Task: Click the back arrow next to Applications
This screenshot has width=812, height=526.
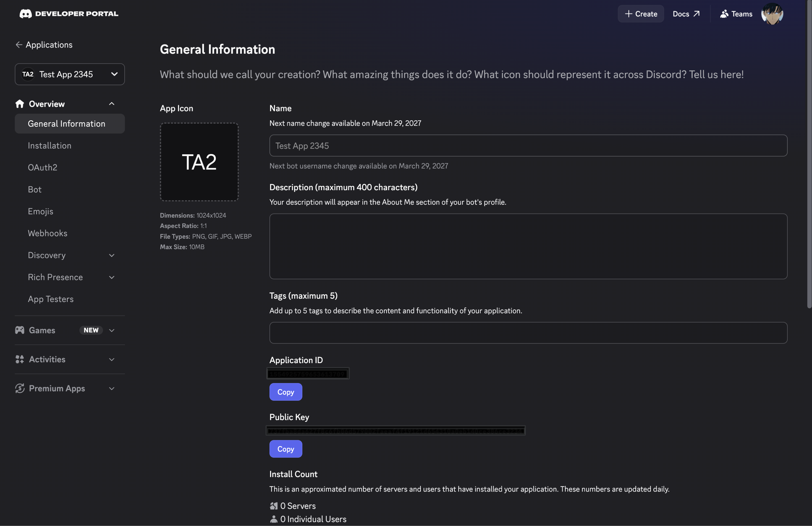Action: pos(19,45)
